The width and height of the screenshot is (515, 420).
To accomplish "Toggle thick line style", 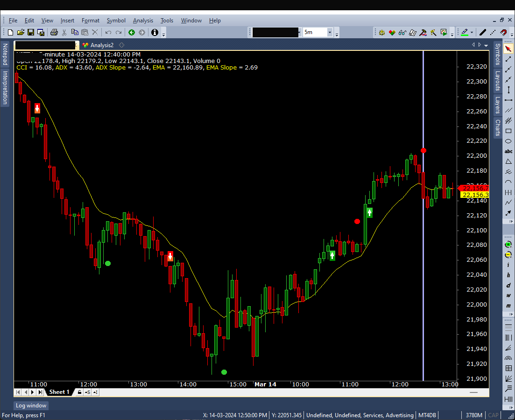I will [482, 32].
